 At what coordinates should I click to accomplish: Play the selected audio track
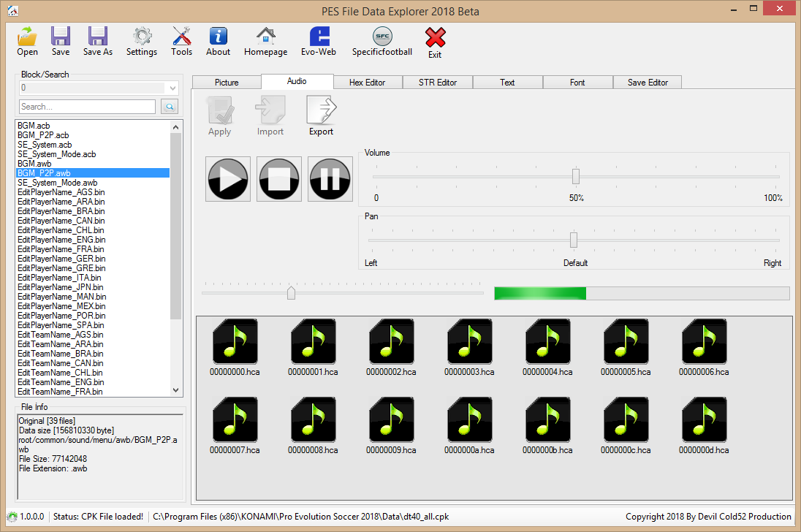click(x=227, y=178)
